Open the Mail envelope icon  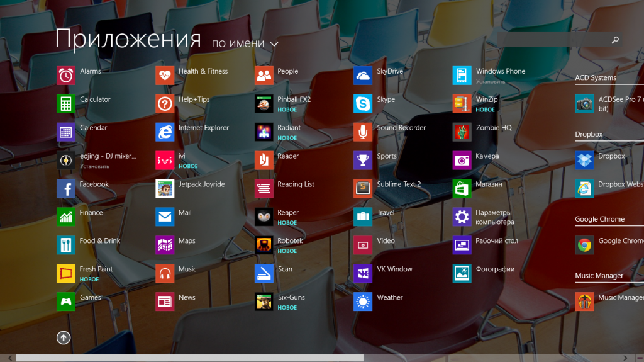click(165, 217)
